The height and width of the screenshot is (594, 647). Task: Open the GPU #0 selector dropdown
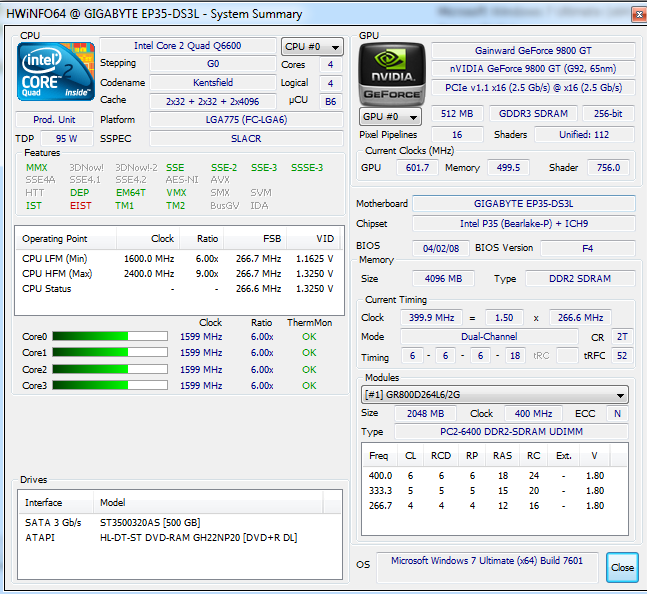point(390,117)
